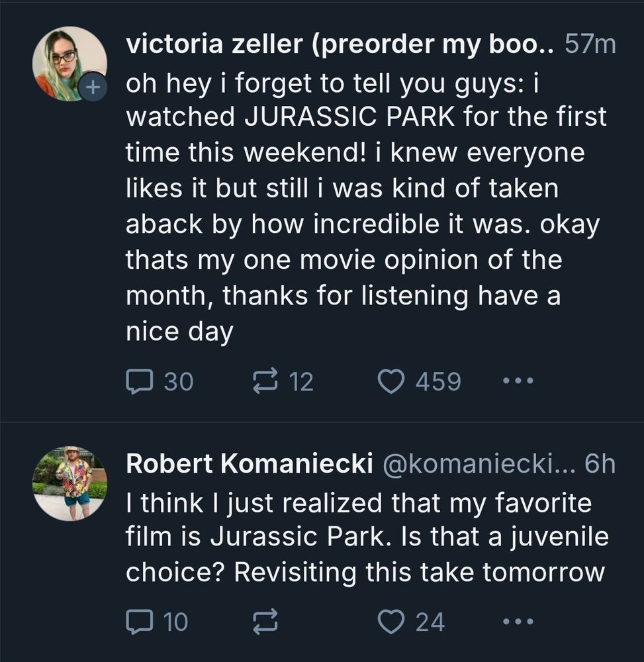This screenshot has height=662, width=644.
Task: Open victoria zeller's profile picture
Action: pyautogui.click(x=68, y=63)
